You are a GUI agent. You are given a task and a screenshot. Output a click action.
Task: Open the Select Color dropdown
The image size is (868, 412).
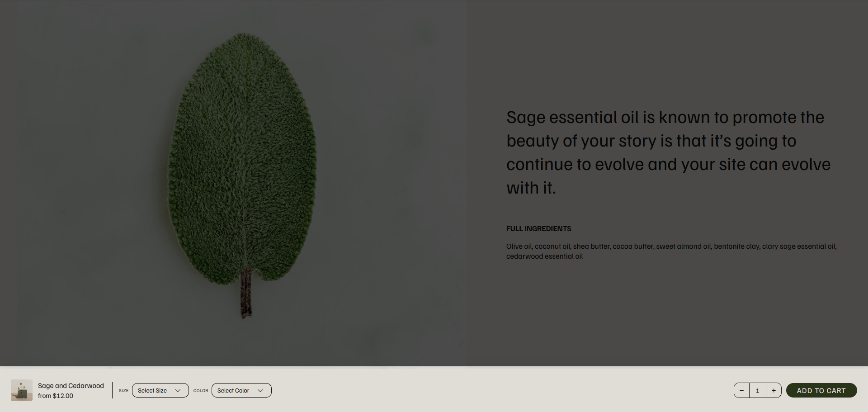click(x=241, y=390)
